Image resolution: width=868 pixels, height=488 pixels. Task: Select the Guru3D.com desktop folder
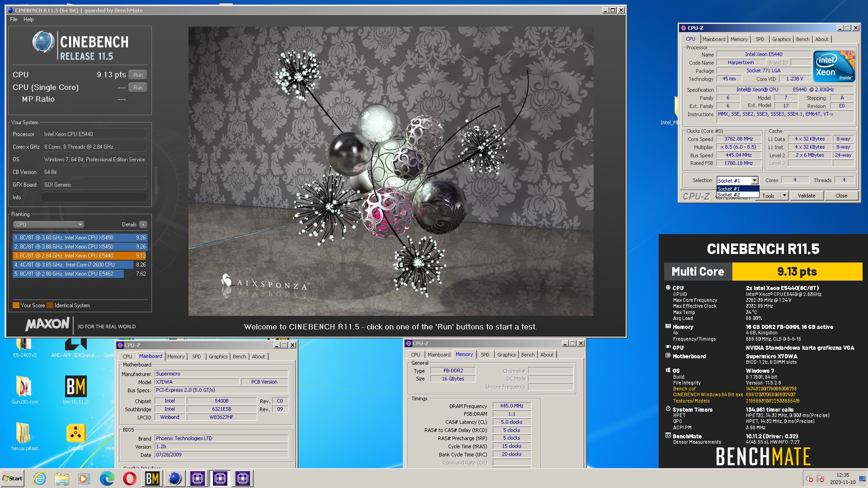click(24, 389)
